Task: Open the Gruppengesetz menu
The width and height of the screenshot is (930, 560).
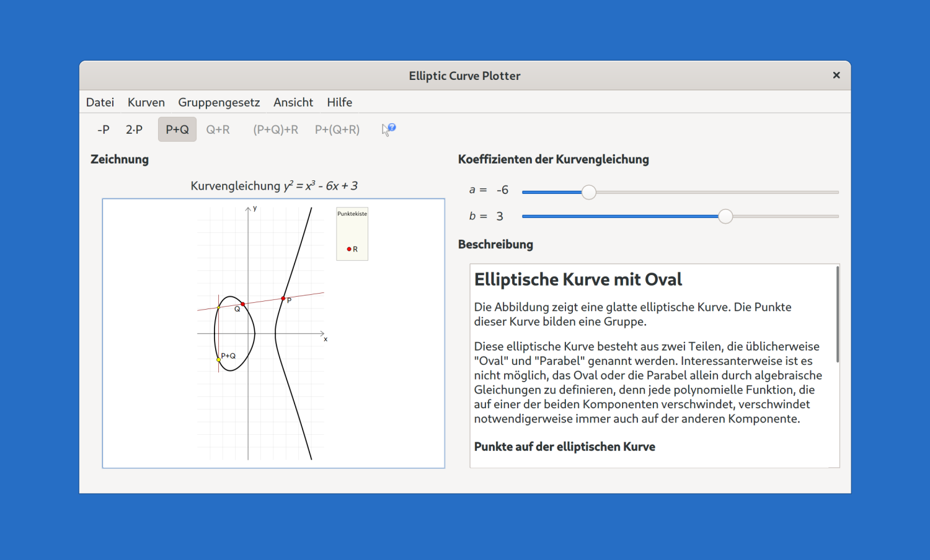Action: (x=219, y=102)
